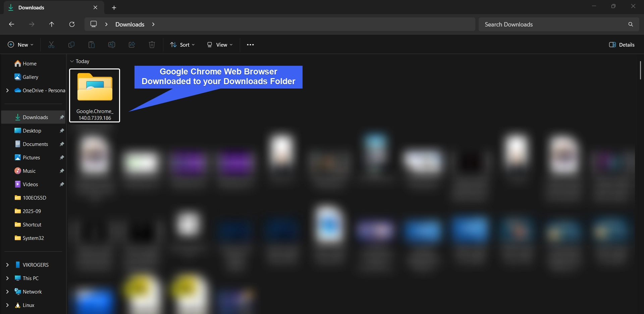The width and height of the screenshot is (644, 314).
Task: Refresh the Downloads folder view
Action: tap(72, 24)
